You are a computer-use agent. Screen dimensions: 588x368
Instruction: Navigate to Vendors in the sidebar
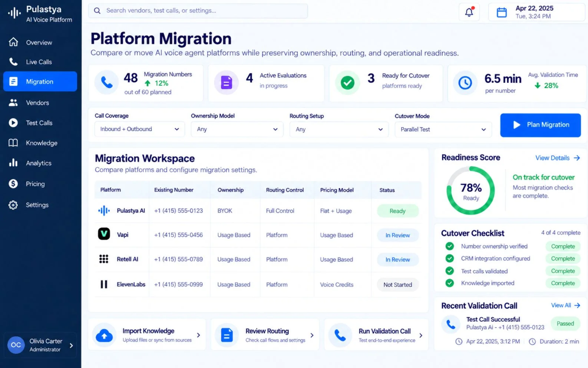coord(40,103)
